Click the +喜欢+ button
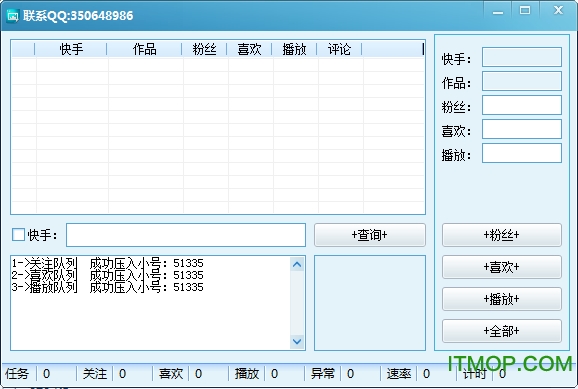 point(502,267)
